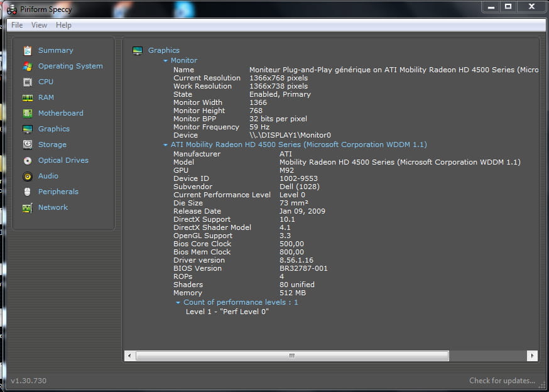This screenshot has width=549, height=392.
Task: Open the File menu
Action: pos(17,25)
